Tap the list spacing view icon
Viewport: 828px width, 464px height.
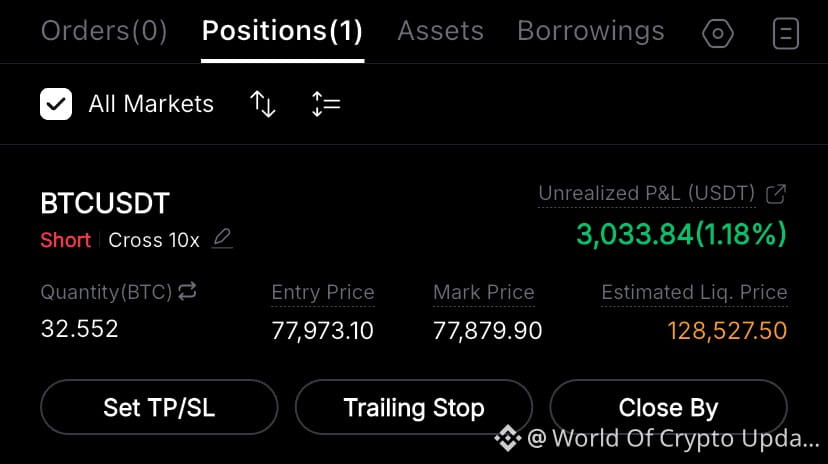pyautogui.click(x=326, y=104)
